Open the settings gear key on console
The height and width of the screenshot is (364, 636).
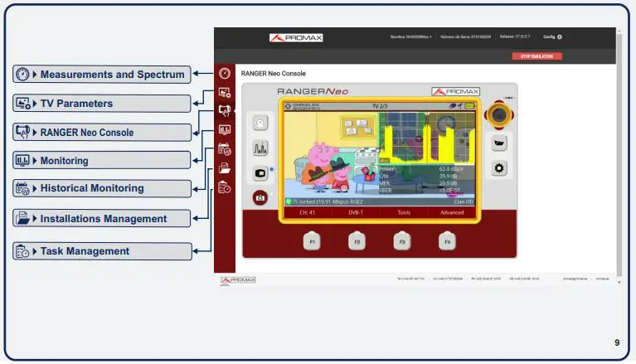(x=499, y=168)
